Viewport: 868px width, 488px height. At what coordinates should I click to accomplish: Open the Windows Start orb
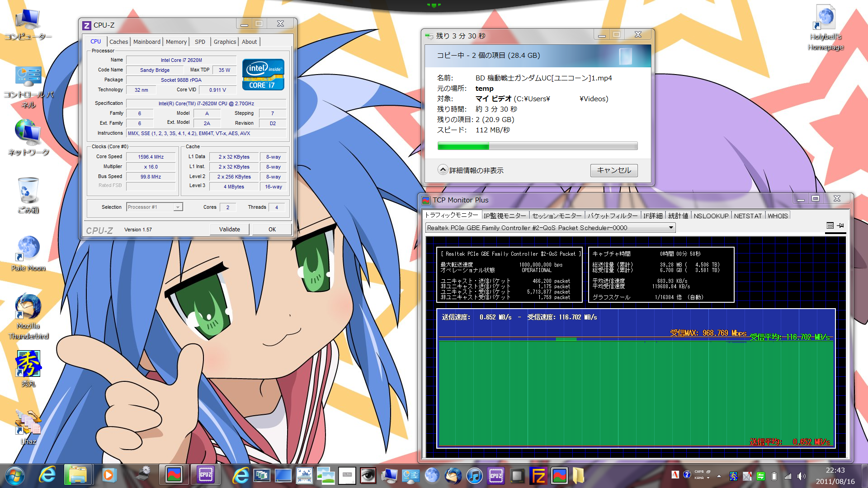coord(14,475)
